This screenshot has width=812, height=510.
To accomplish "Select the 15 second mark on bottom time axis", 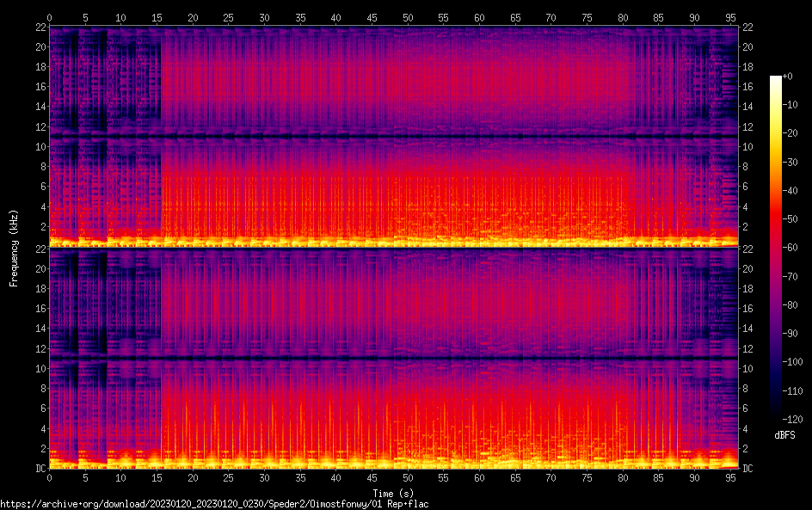I will (157, 478).
